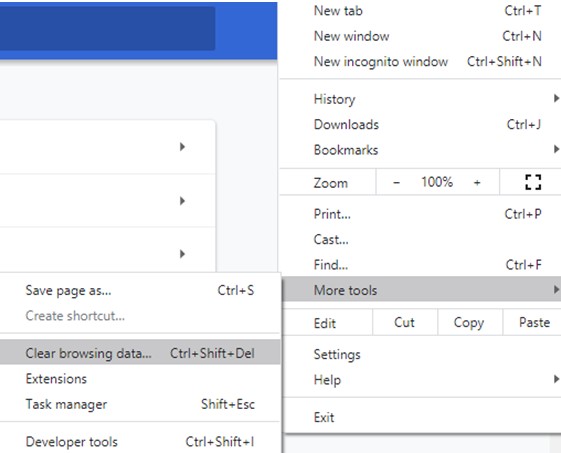Expand the More tools submenu
Viewport: 561px width, 453px height.
(422, 290)
